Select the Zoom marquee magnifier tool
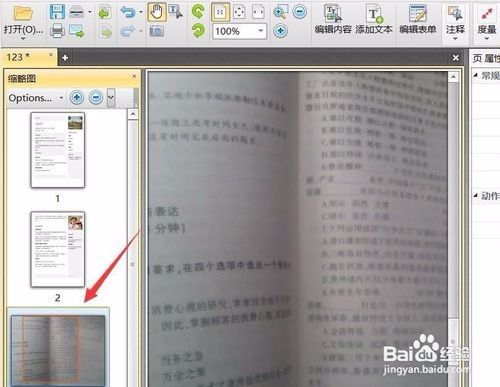 tap(280, 12)
